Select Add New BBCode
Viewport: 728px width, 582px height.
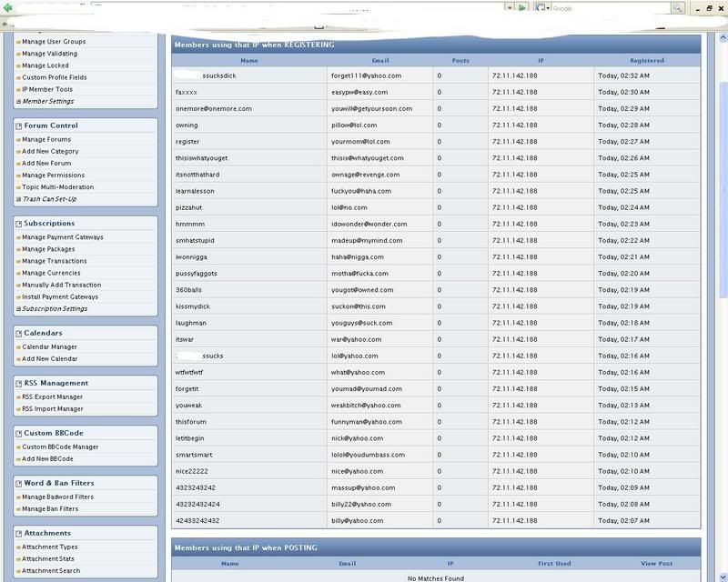(48, 459)
